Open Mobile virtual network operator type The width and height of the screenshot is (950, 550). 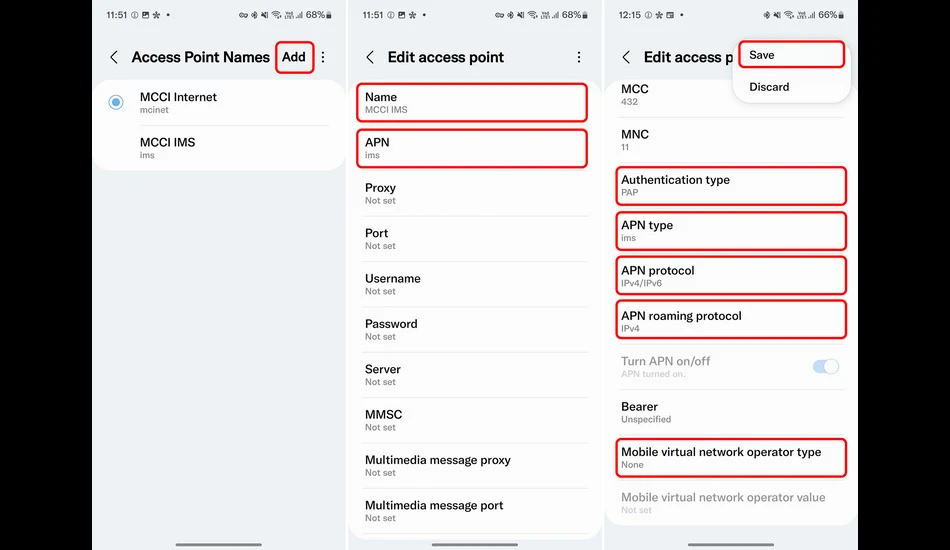point(731,458)
